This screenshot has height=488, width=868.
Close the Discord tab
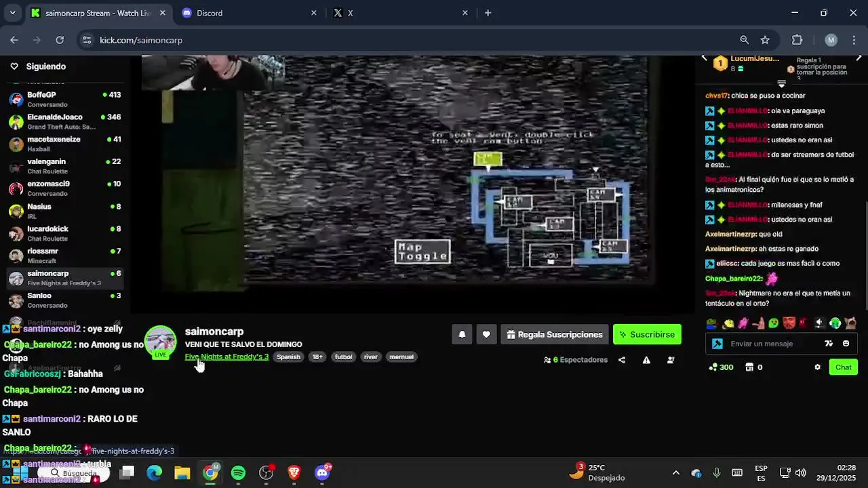click(313, 13)
